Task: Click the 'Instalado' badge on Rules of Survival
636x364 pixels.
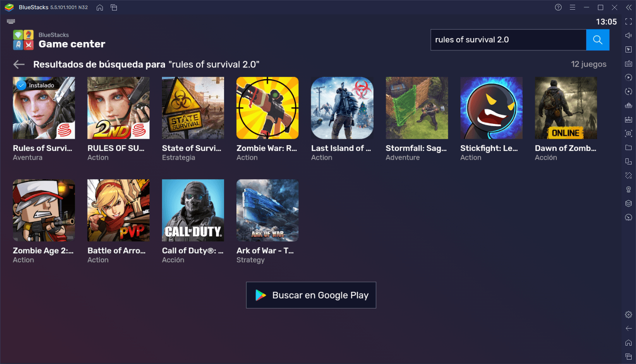Action: (36, 85)
